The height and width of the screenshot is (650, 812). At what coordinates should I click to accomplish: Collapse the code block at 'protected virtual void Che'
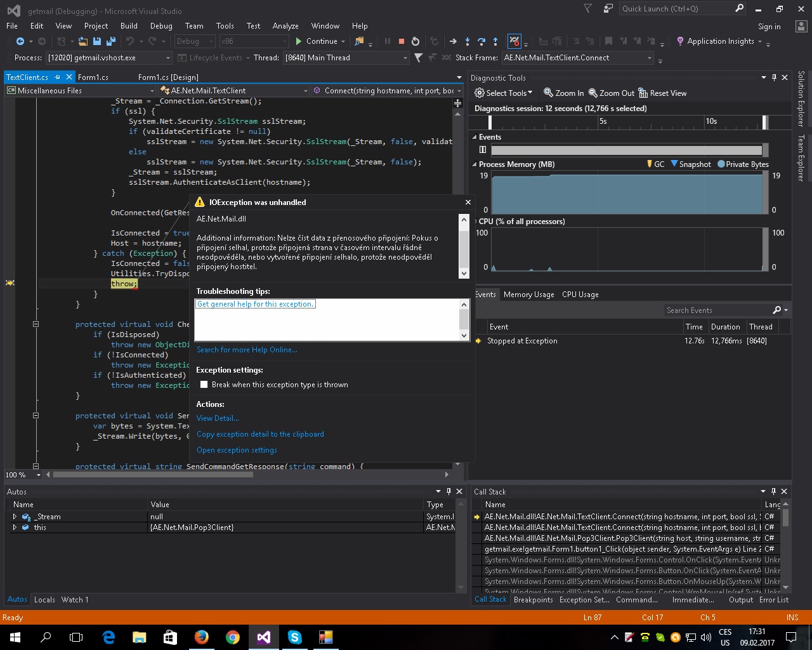click(x=36, y=324)
